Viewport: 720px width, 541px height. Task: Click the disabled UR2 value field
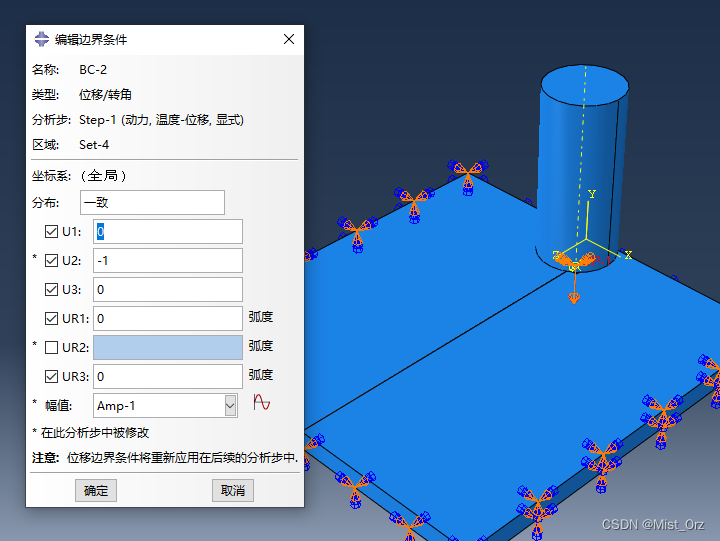[168, 347]
